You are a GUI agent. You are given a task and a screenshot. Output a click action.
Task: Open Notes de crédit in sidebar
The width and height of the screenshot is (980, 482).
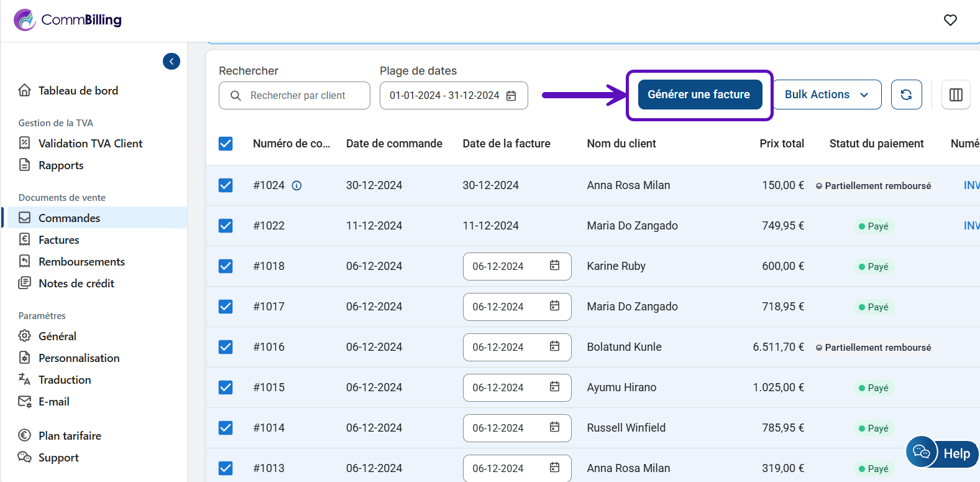(x=76, y=284)
